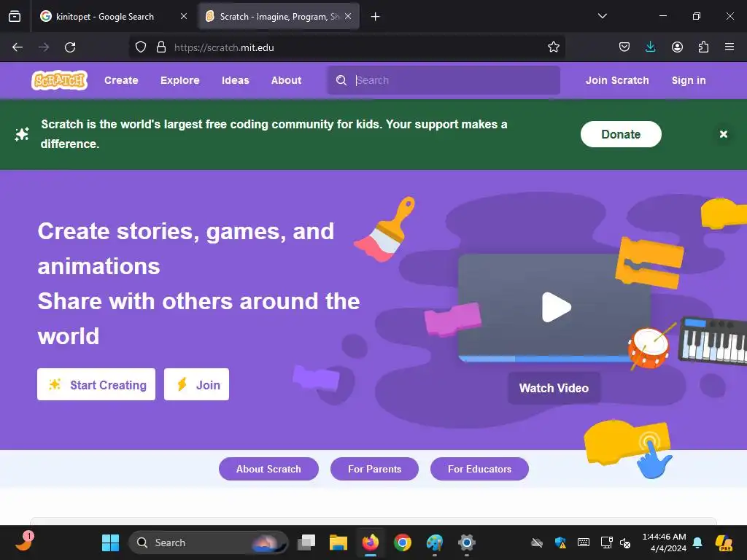Open the Pocket save icon
This screenshot has height=560, width=747.
[x=624, y=47]
